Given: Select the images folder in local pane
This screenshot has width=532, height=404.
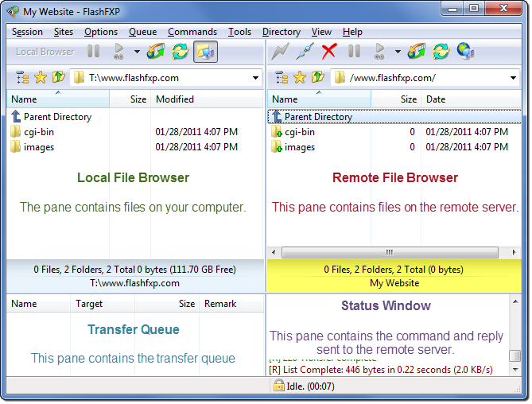Looking at the screenshot, I should pyautogui.click(x=39, y=147).
